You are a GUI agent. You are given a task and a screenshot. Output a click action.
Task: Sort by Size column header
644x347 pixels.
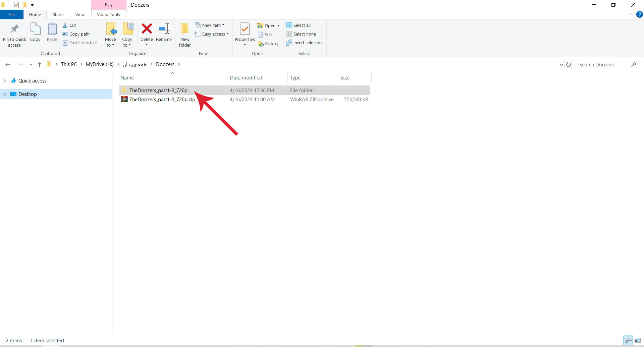click(355, 77)
